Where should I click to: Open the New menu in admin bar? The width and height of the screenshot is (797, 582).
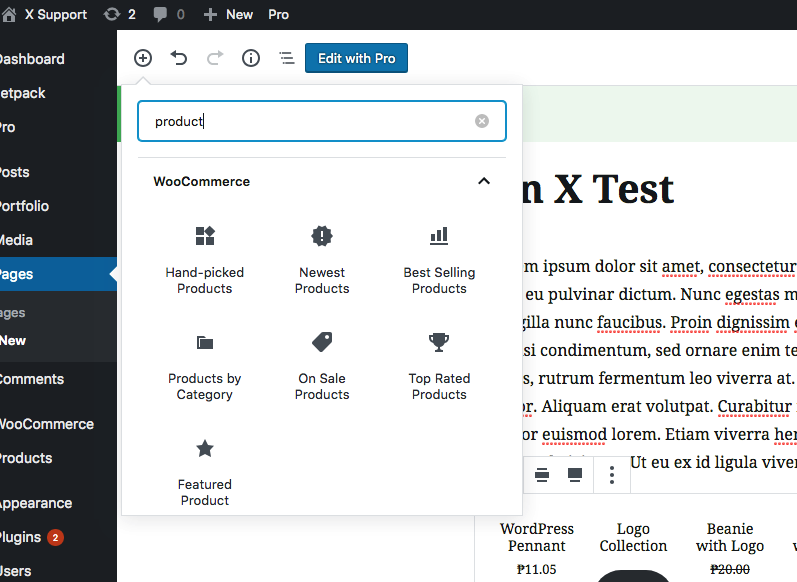pos(228,15)
